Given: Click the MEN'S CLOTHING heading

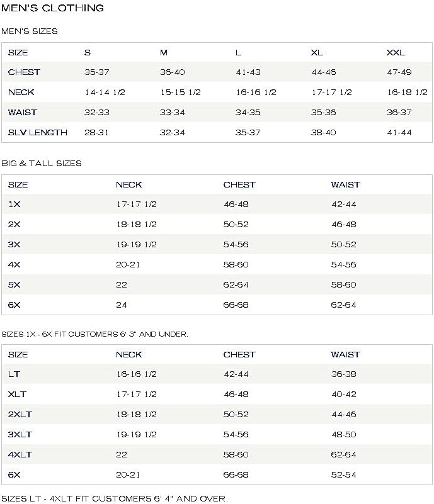Looking at the screenshot, I should 53,8.
